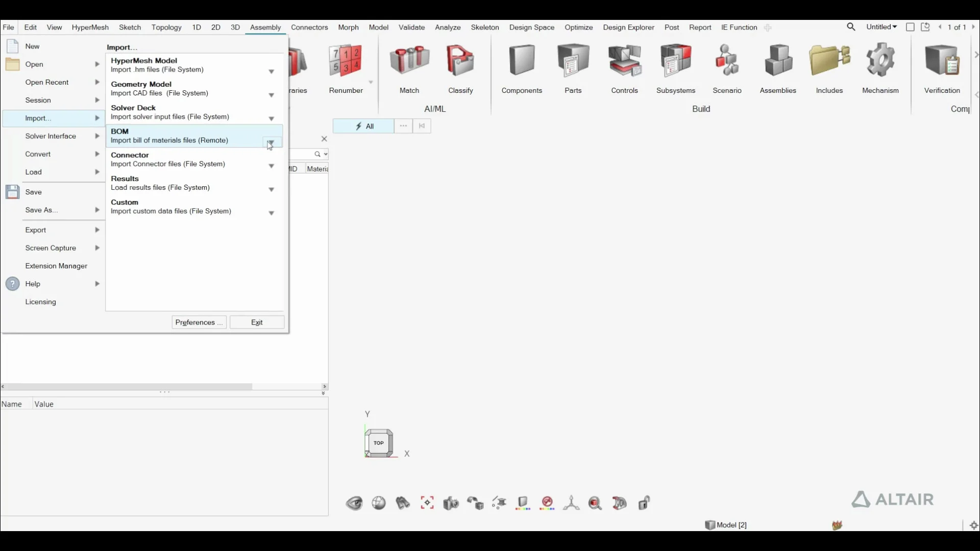Toggle the All selector filter
Viewport: 980px width, 551px height.
pyautogui.click(x=364, y=126)
